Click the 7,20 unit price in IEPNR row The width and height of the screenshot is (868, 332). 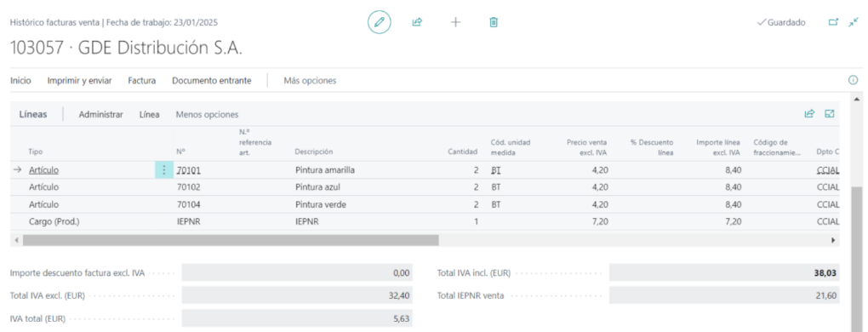tap(601, 222)
